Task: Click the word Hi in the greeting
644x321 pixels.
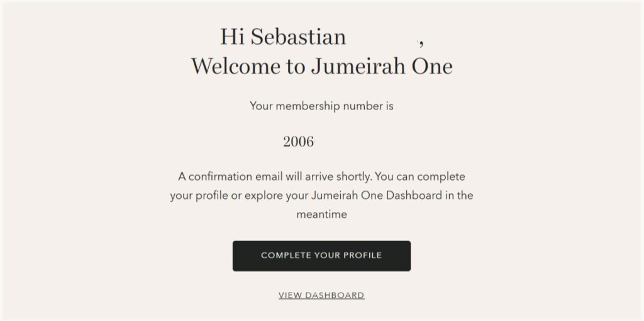Action: point(233,37)
